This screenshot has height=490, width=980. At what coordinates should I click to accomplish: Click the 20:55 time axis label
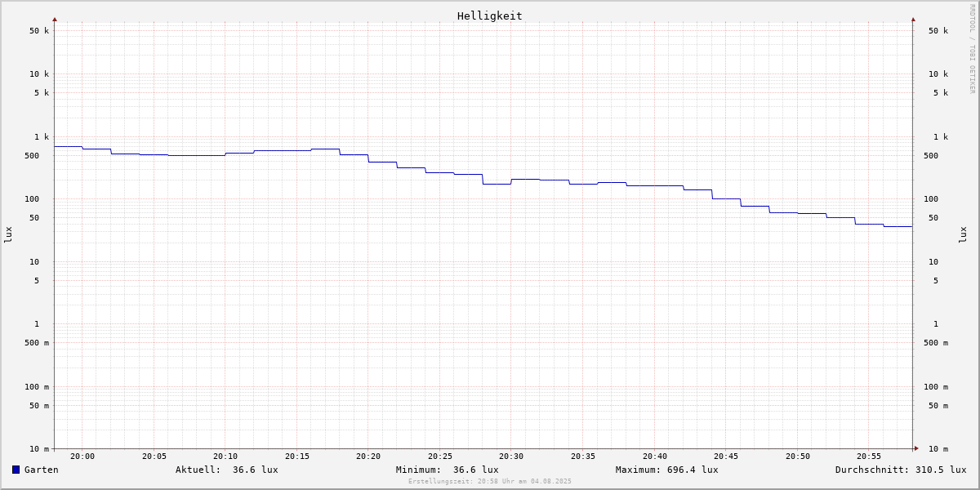(869, 457)
